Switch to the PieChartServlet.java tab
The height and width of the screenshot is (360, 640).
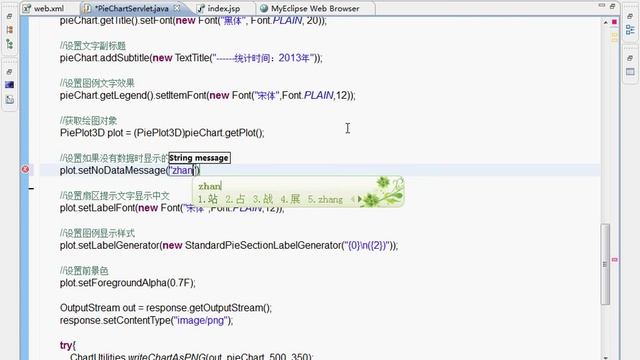point(132,8)
